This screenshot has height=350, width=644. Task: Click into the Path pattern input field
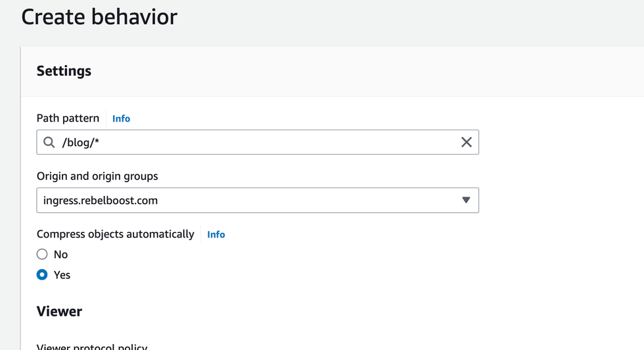[x=263, y=142]
